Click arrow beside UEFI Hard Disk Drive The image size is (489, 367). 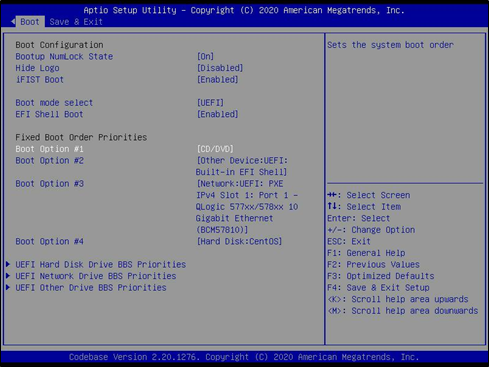point(8,265)
